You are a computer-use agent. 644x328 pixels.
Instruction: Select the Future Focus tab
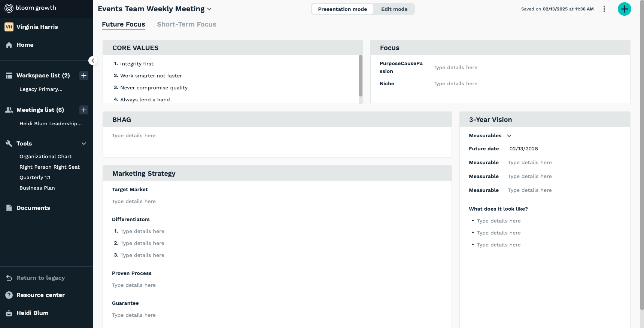point(123,24)
